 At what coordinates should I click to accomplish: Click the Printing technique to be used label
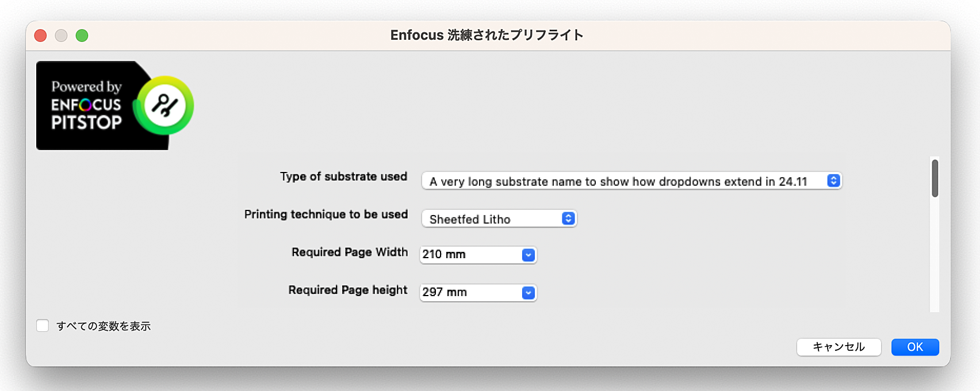326,214
